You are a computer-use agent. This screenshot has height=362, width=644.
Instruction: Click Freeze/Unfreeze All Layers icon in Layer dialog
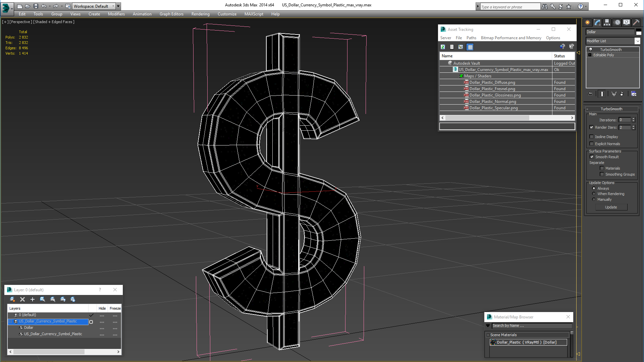click(73, 299)
